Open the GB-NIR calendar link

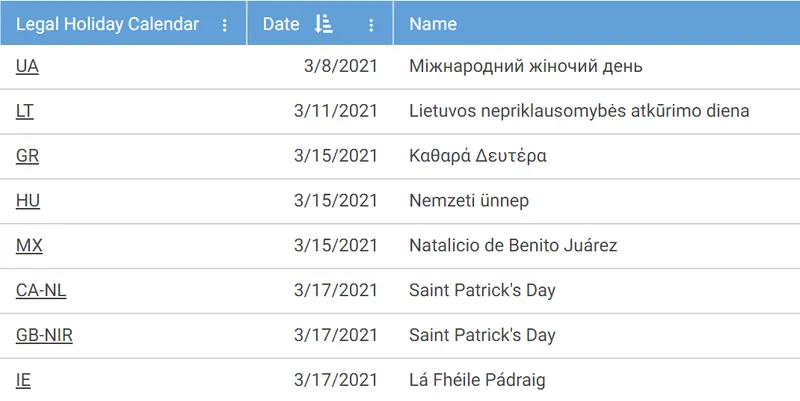click(44, 335)
